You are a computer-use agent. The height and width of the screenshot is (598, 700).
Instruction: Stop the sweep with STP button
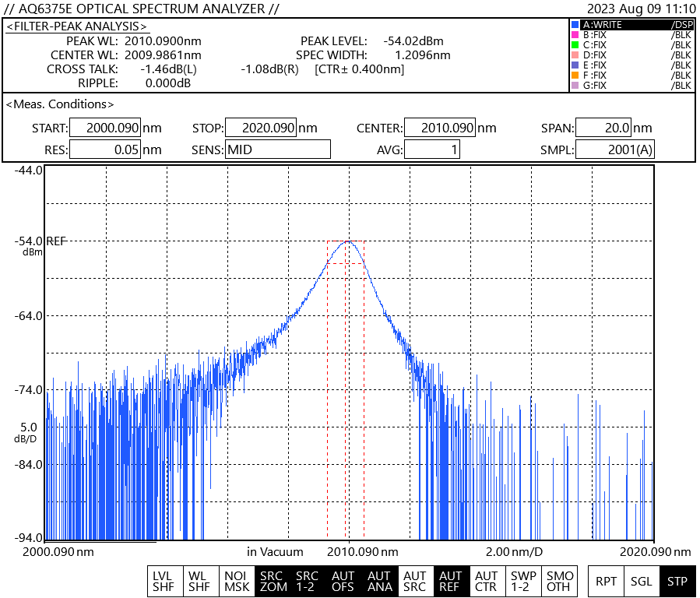pyautogui.click(x=677, y=582)
